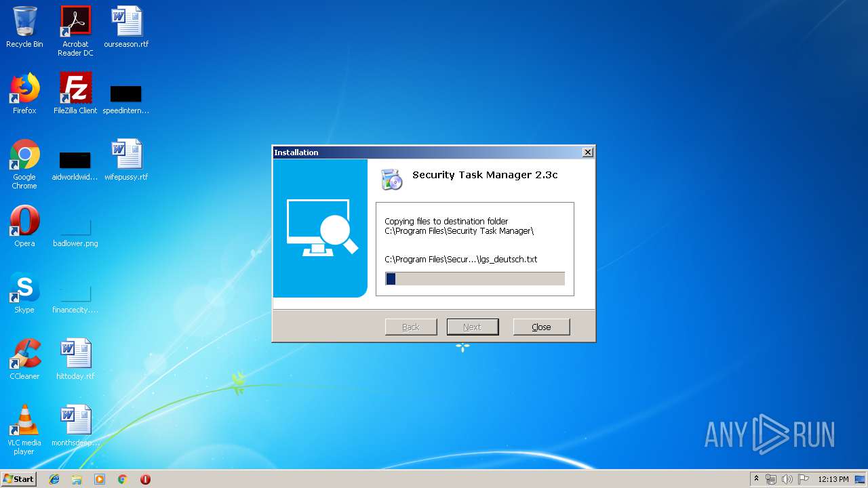Open network status tray icon
The width and height of the screenshot is (868, 488).
[771, 479]
